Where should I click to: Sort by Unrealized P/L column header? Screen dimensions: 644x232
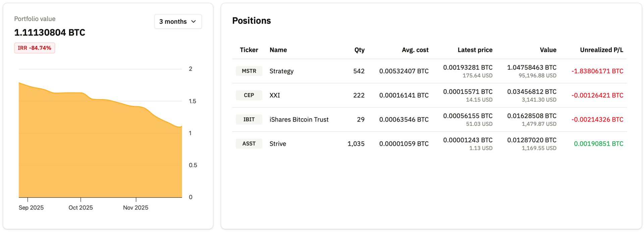[x=601, y=50]
